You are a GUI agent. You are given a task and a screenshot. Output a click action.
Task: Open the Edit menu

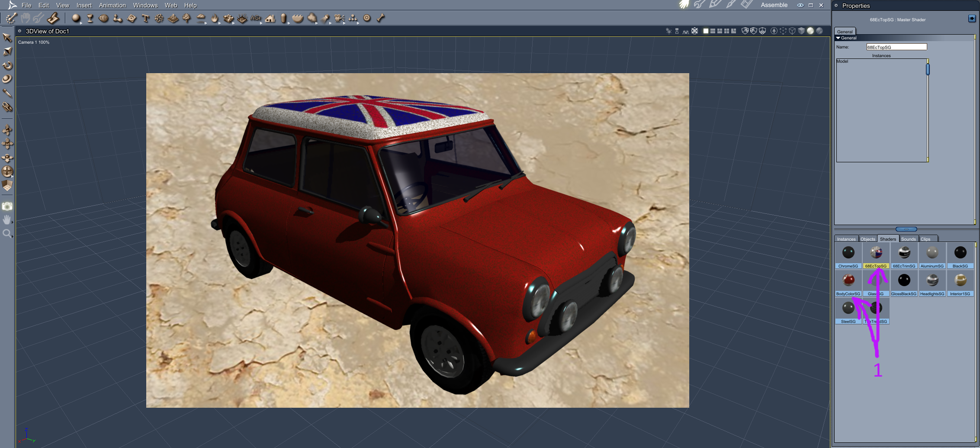pyautogui.click(x=44, y=5)
